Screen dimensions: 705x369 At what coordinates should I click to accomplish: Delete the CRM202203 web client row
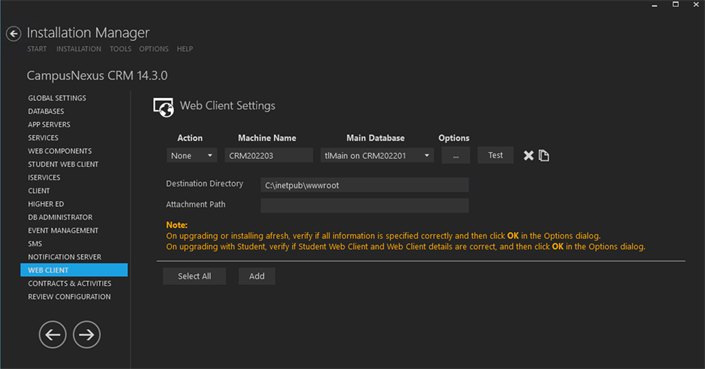[528, 156]
